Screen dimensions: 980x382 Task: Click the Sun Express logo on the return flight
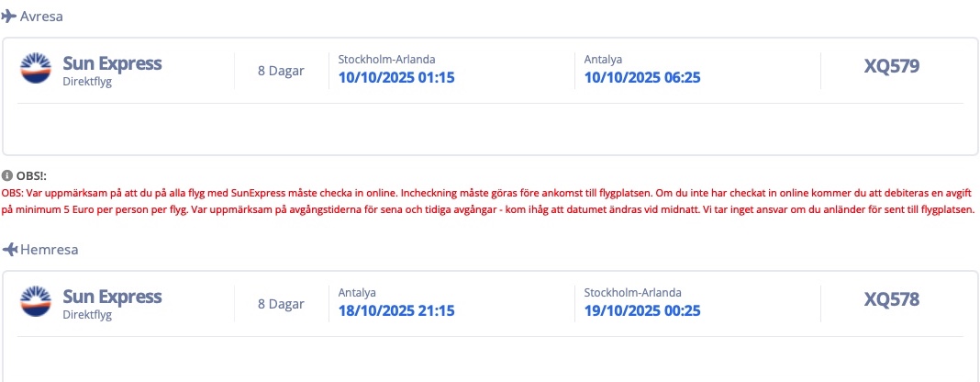click(x=38, y=303)
